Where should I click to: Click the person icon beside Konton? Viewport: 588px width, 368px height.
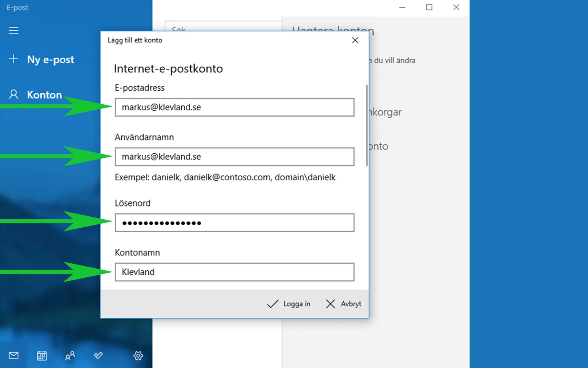pyautogui.click(x=13, y=94)
